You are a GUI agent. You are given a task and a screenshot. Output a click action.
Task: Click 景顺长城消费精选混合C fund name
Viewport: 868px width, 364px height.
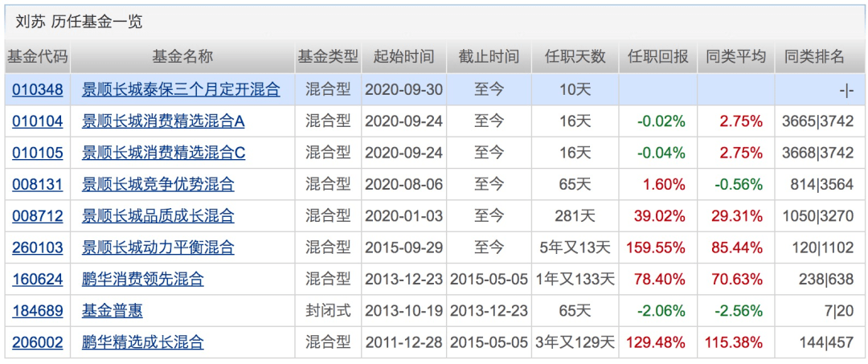point(163,153)
